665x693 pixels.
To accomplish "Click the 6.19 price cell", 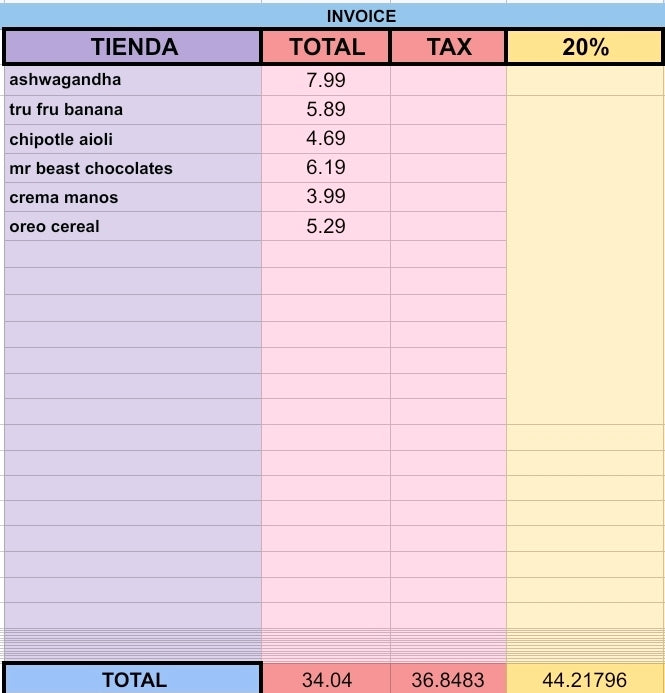I will 326,168.
